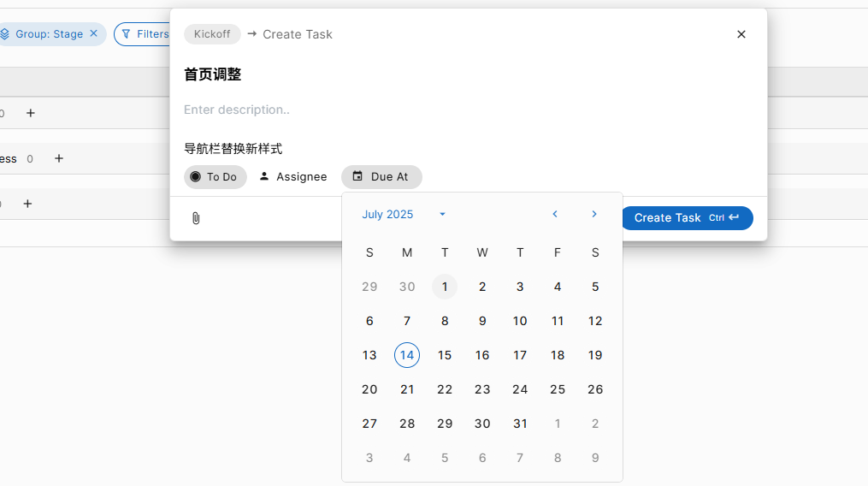This screenshot has width=868, height=486.
Task: Choose July 26 in the calendar
Action: (x=595, y=389)
